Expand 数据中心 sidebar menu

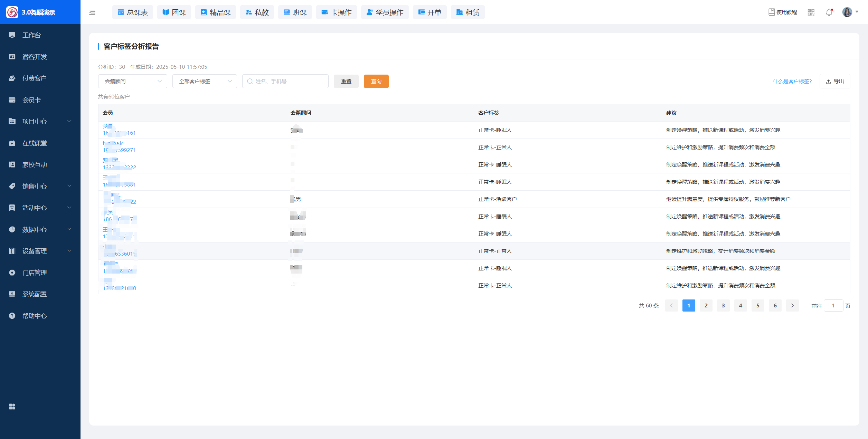point(40,229)
